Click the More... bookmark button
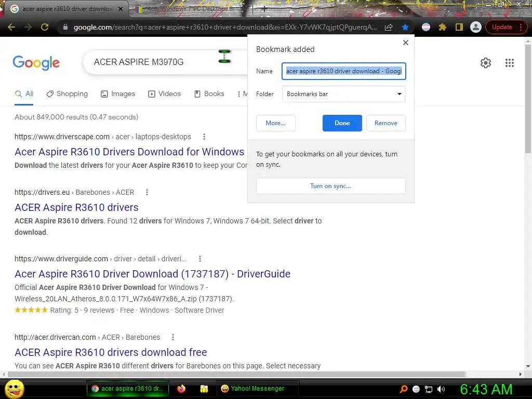Image resolution: width=532 pixels, height=399 pixels. pyautogui.click(x=275, y=123)
